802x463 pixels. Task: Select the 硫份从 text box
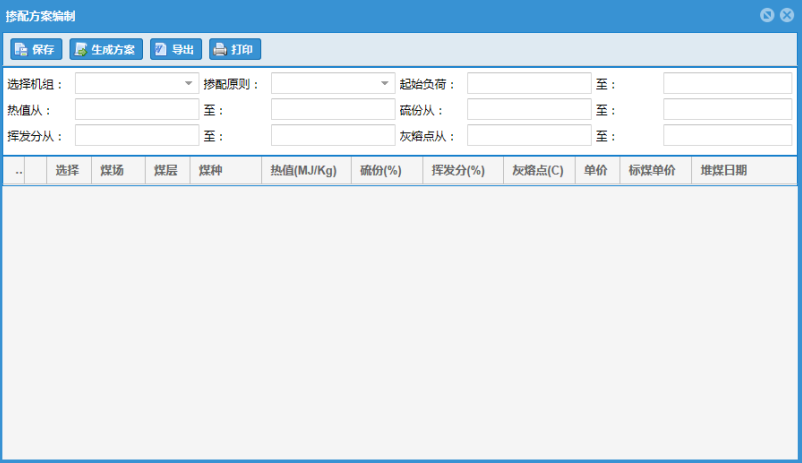coord(529,109)
